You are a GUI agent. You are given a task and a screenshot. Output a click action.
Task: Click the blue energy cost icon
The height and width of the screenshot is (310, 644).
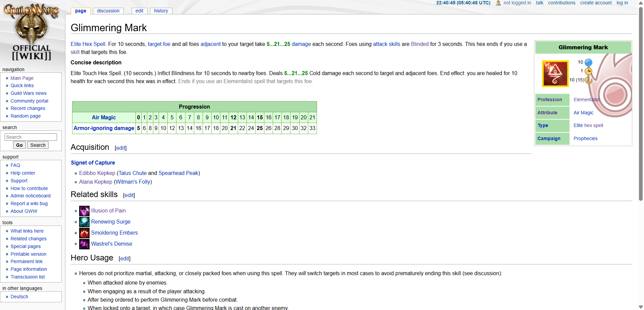(588, 62)
